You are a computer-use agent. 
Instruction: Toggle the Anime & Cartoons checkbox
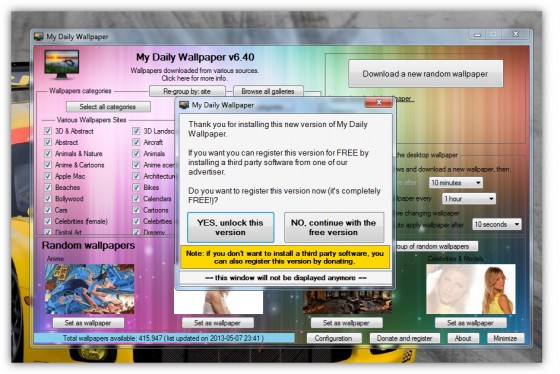pos(48,165)
